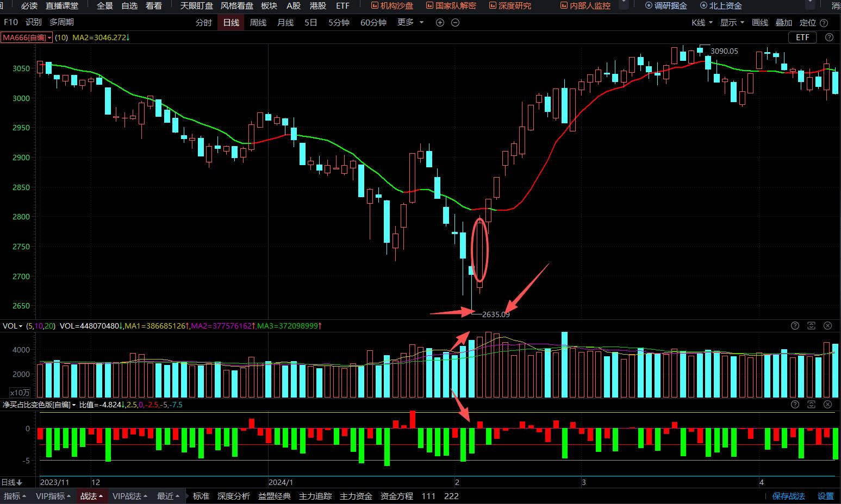841x504 pixels.
Task: Open help icon beside 定位
Action: [824, 23]
